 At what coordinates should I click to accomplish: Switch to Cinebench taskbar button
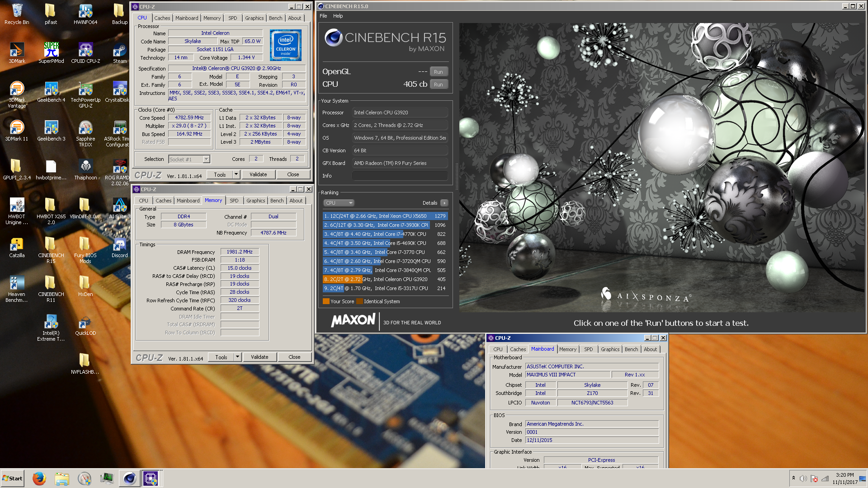point(129,478)
